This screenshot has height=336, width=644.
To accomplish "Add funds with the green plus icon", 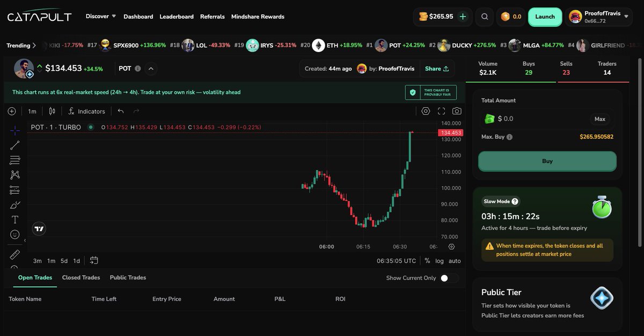I will pos(463,17).
